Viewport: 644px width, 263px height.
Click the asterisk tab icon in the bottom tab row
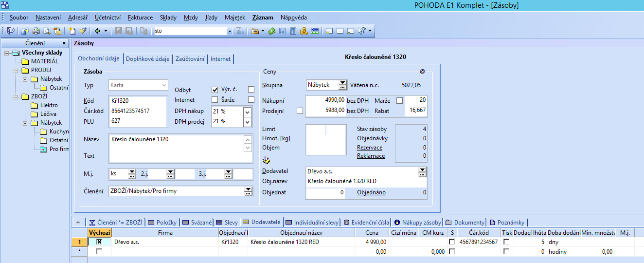click(78, 222)
